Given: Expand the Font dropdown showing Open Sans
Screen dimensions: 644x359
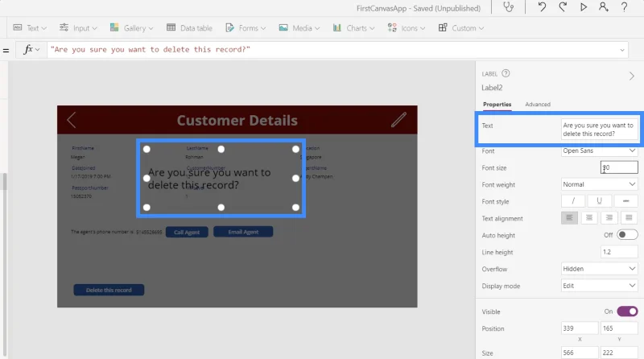Looking at the screenshot, I should (599, 151).
